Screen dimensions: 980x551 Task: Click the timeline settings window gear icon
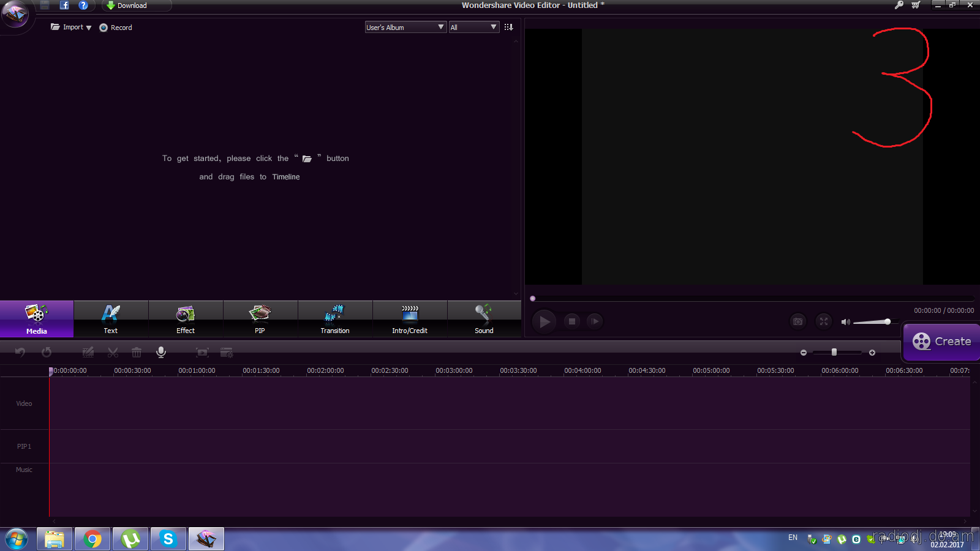click(227, 352)
